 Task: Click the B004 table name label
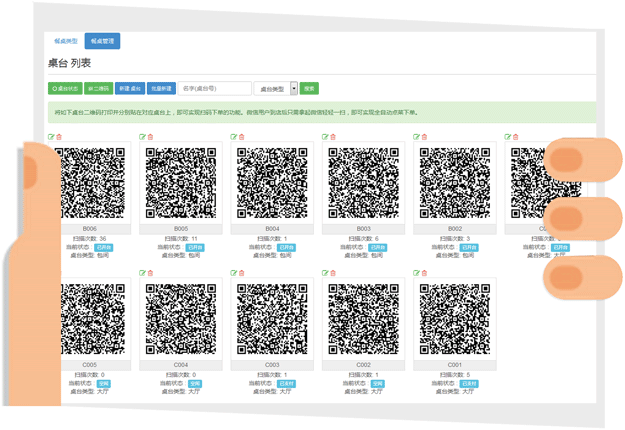(272, 229)
